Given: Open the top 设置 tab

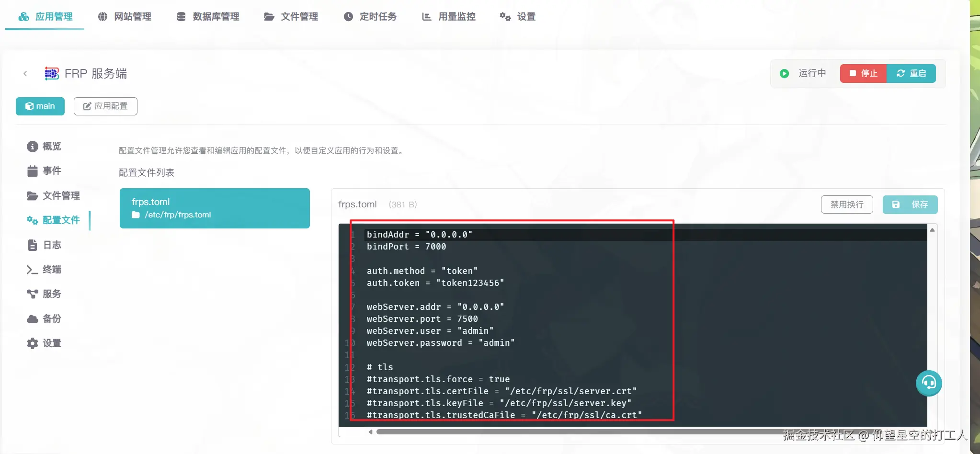Looking at the screenshot, I should (517, 17).
